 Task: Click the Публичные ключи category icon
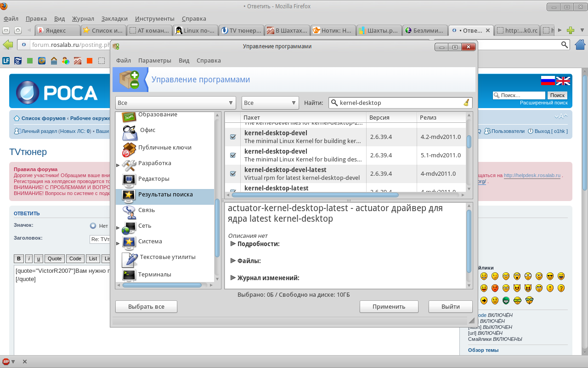pyautogui.click(x=130, y=149)
